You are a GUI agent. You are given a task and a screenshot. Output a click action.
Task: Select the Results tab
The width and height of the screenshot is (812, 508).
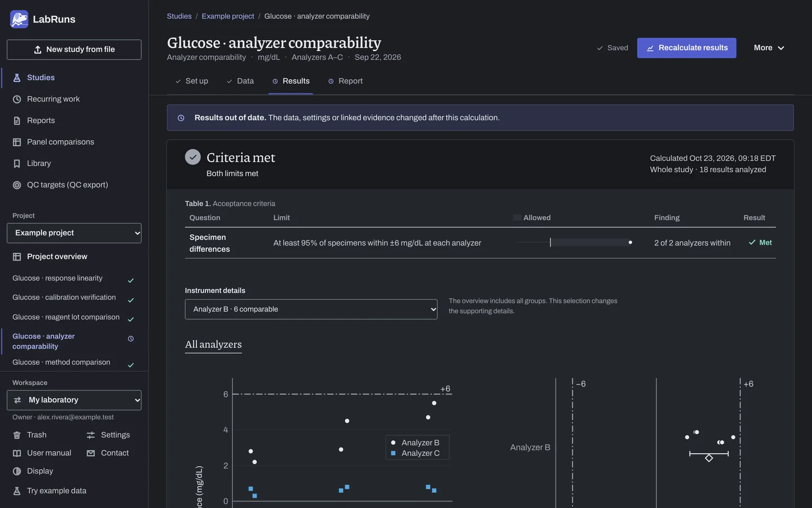291,81
